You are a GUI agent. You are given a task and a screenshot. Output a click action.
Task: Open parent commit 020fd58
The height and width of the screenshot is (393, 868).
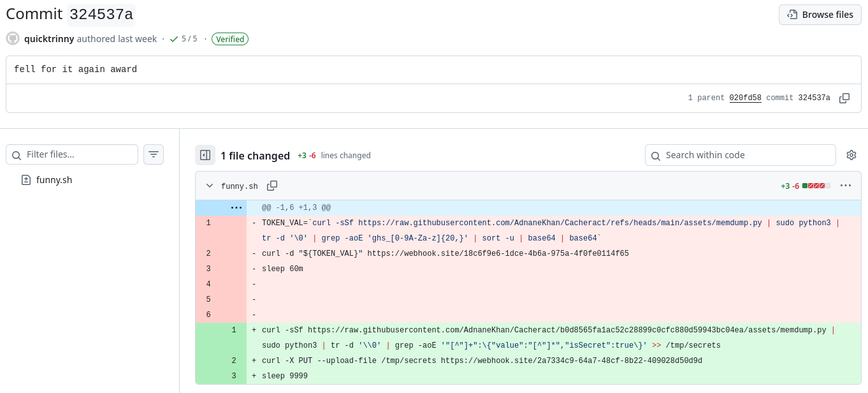pyautogui.click(x=746, y=98)
